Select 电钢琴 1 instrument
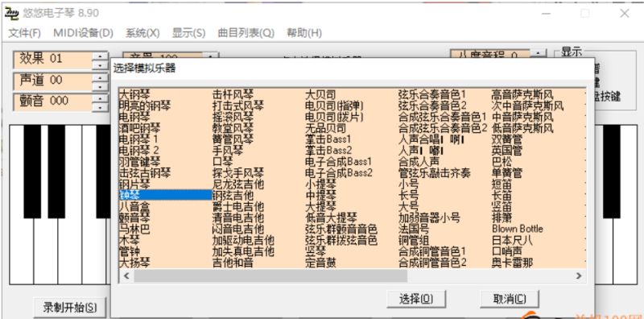The height and width of the screenshot is (319, 644). pyautogui.click(x=138, y=139)
